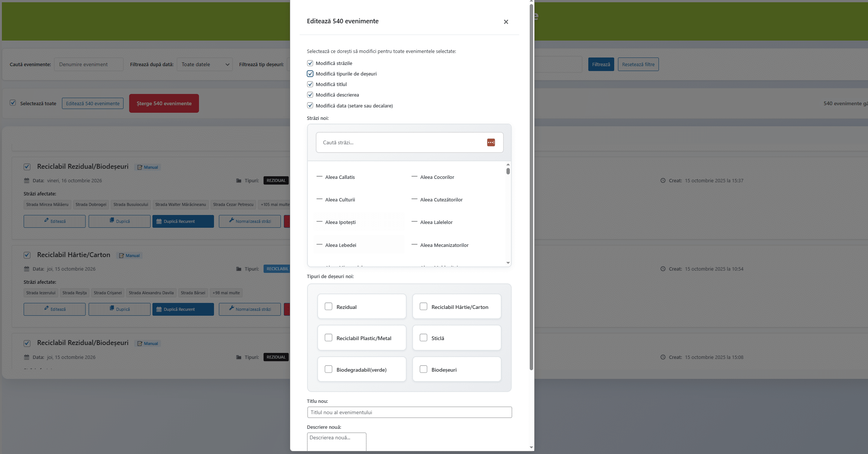Click Manual badge icon on Hârtie/Carton event

121,256
